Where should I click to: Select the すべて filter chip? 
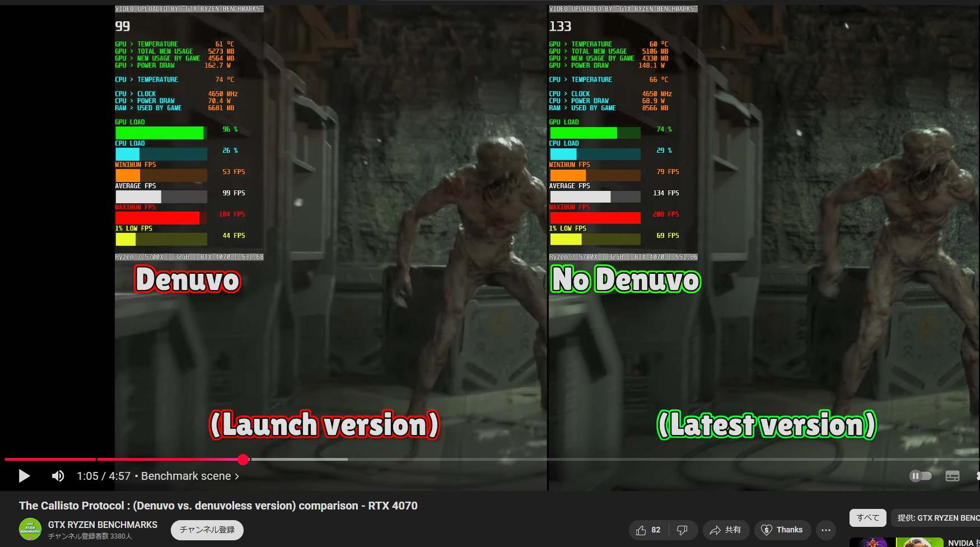[868, 518]
